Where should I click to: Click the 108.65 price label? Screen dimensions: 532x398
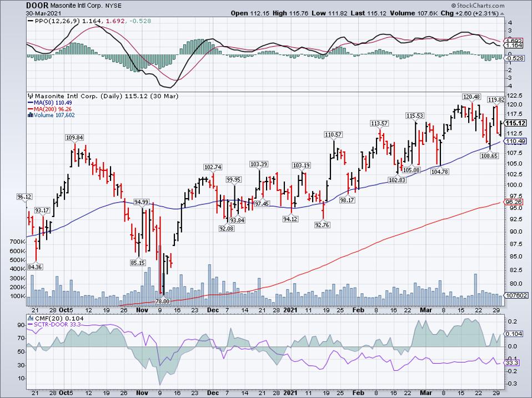489,156
